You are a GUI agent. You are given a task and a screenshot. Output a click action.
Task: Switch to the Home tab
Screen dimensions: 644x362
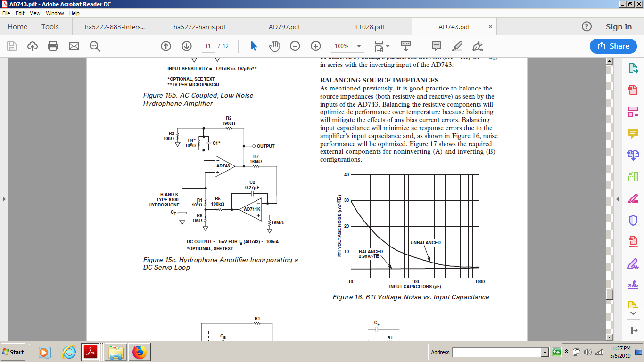pos(17,27)
